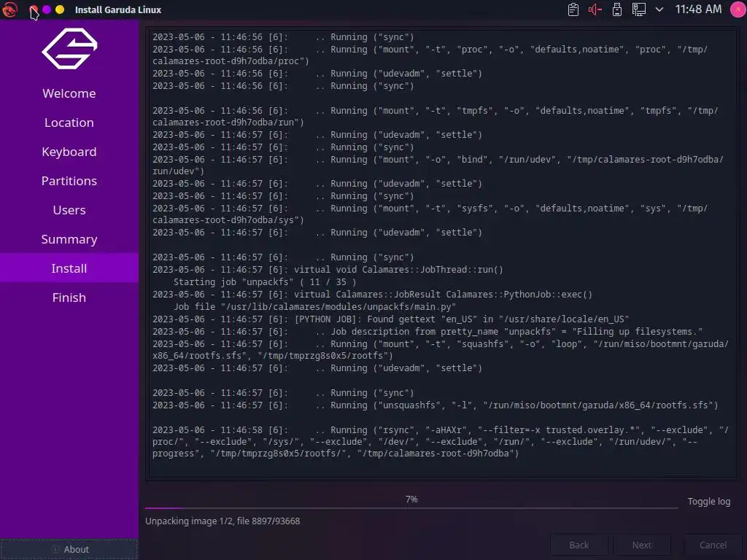The height and width of the screenshot is (560, 747).
Task: Open the About button
Action: 69,549
